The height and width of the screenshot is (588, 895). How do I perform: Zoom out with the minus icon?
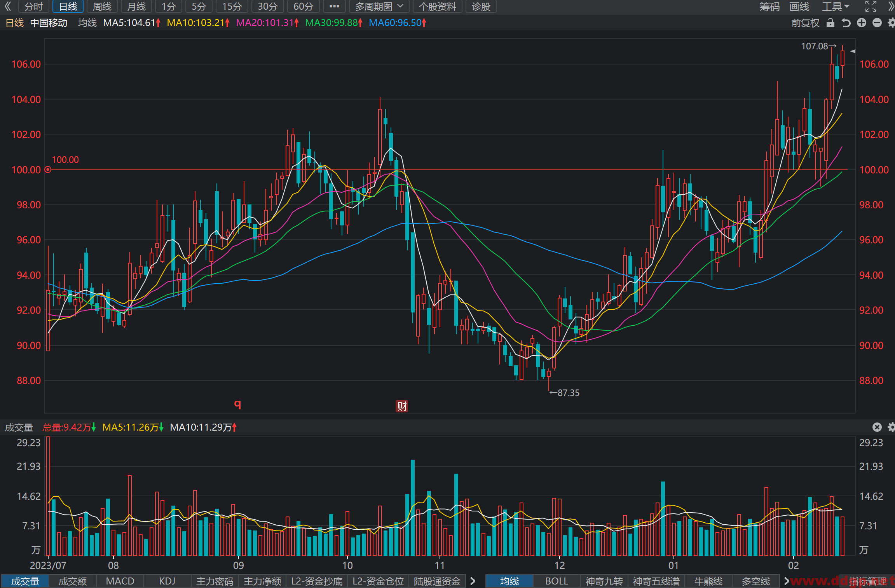(877, 23)
